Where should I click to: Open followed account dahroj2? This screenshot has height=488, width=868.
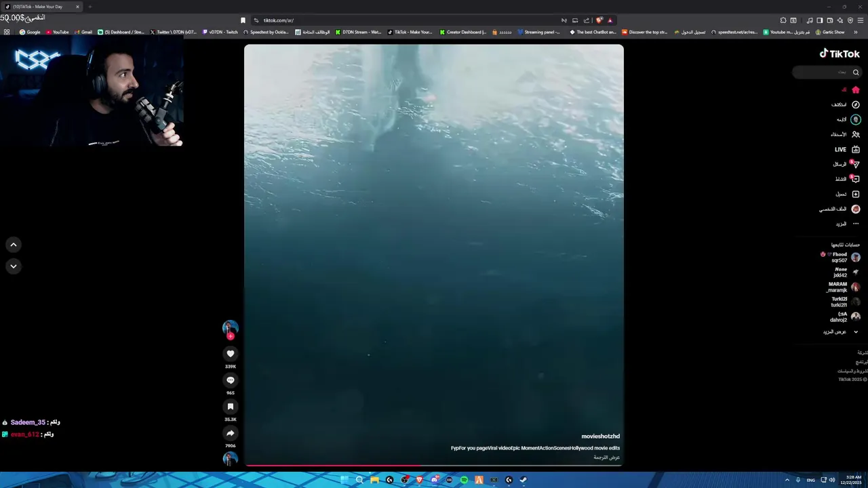845,317
